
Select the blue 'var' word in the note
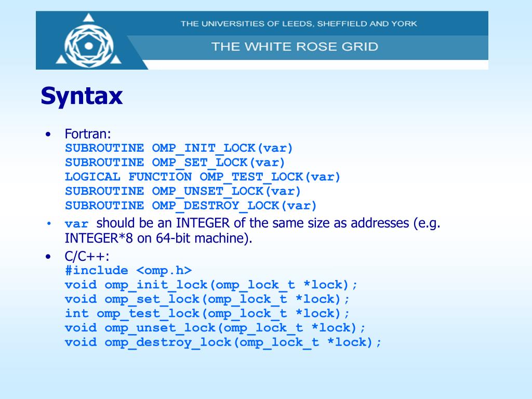(x=77, y=224)
